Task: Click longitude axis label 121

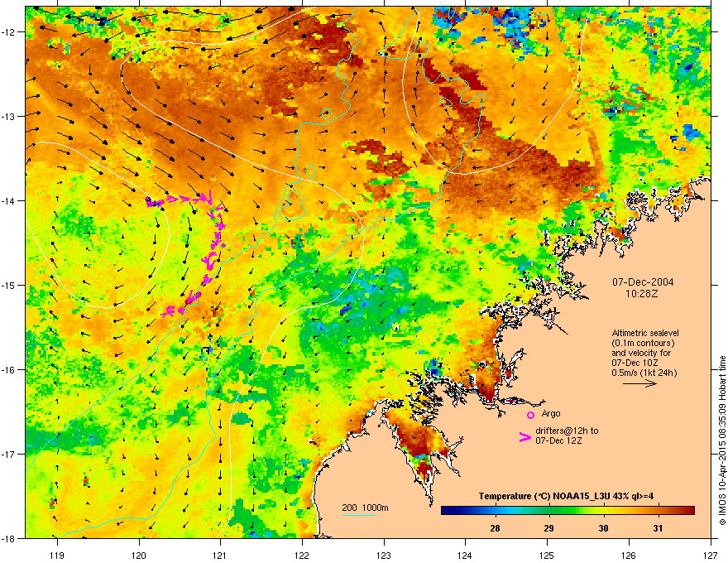Action: 220,555
